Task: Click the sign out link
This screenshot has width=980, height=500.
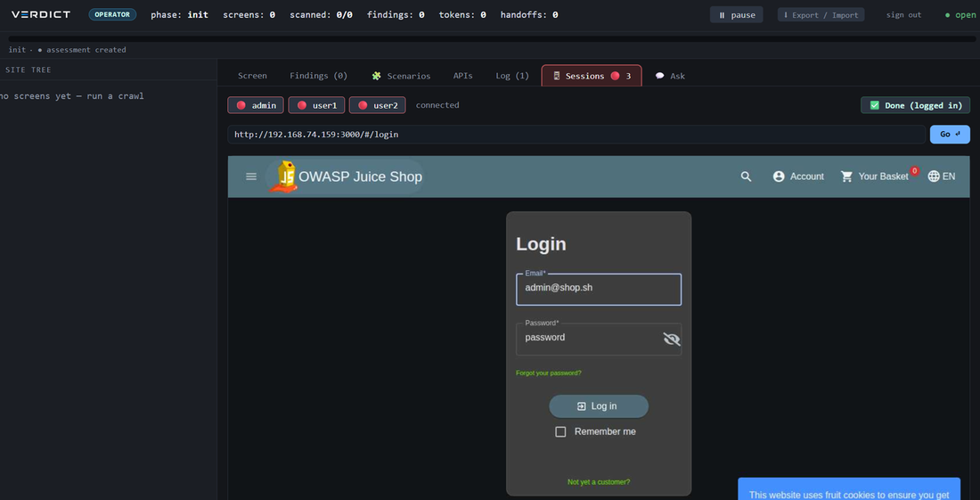Action: pyautogui.click(x=903, y=15)
